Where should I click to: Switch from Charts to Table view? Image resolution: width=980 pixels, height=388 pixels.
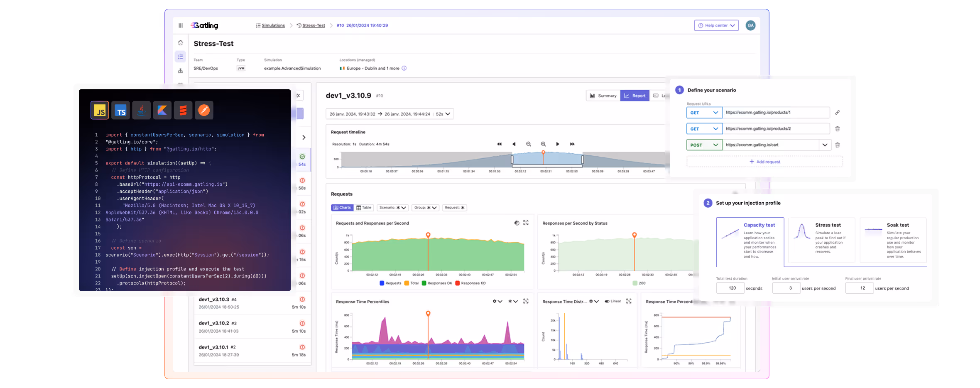click(x=364, y=208)
